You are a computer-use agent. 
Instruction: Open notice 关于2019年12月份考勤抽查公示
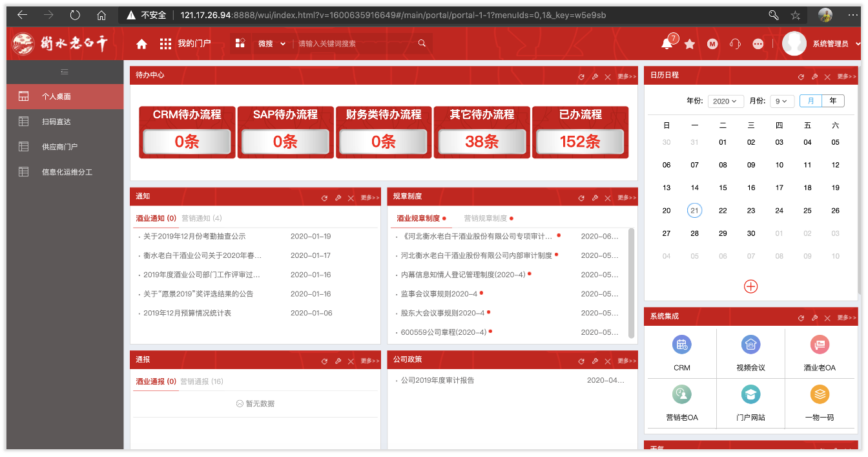click(194, 237)
